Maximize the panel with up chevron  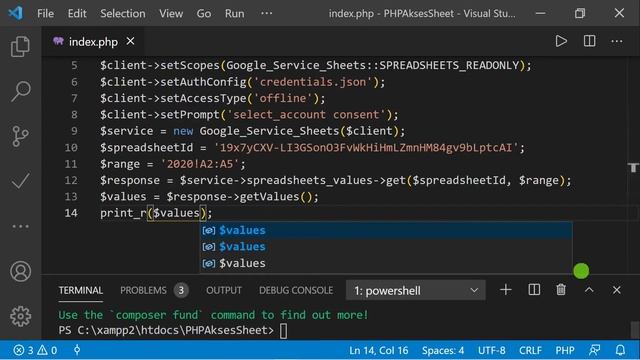tap(589, 290)
